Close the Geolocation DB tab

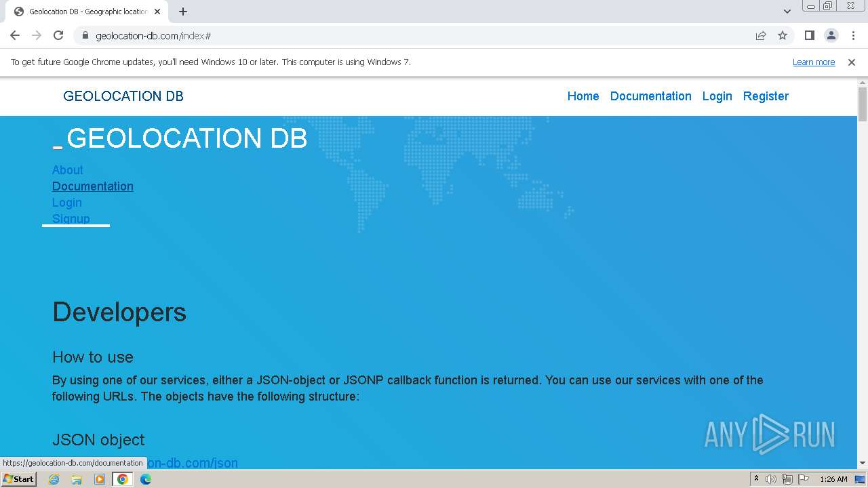click(x=157, y=12)
